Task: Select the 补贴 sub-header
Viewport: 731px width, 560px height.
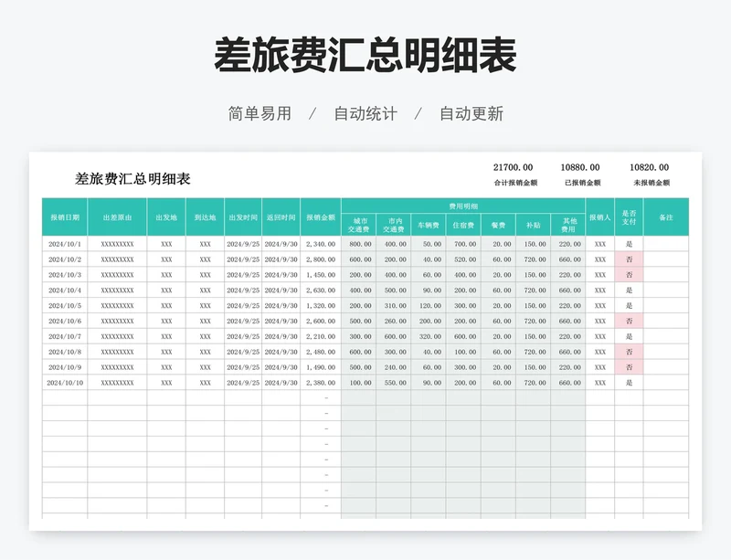Action: pos(534,225)
